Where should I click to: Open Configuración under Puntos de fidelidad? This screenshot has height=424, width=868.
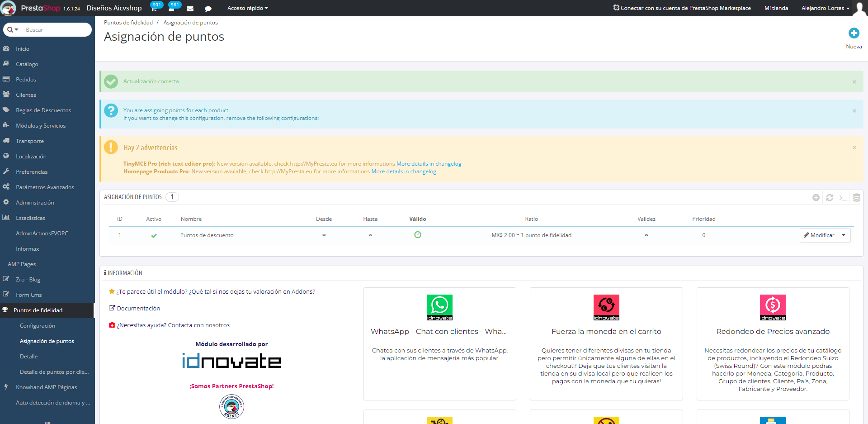[38, 326]
